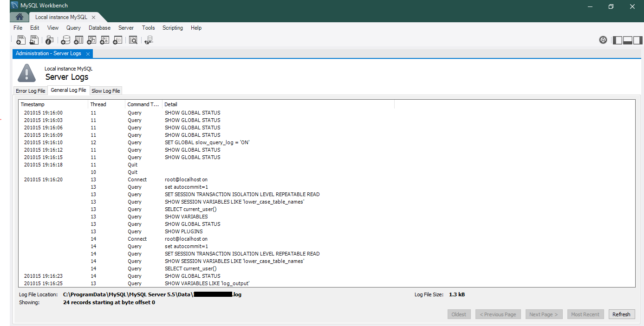The width and height of the screenshot is (644, 326).
Task: Sort by Thread column header
Action: click(106, 104)
